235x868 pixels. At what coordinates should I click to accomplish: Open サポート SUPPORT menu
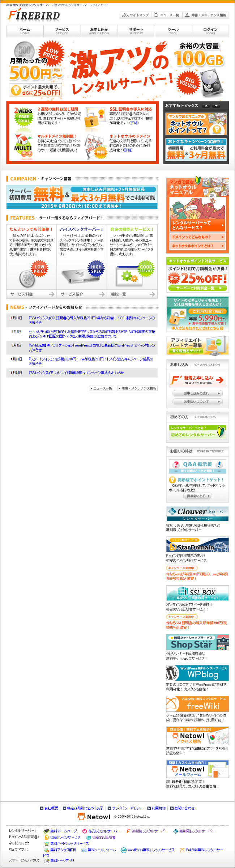point(136,31)
